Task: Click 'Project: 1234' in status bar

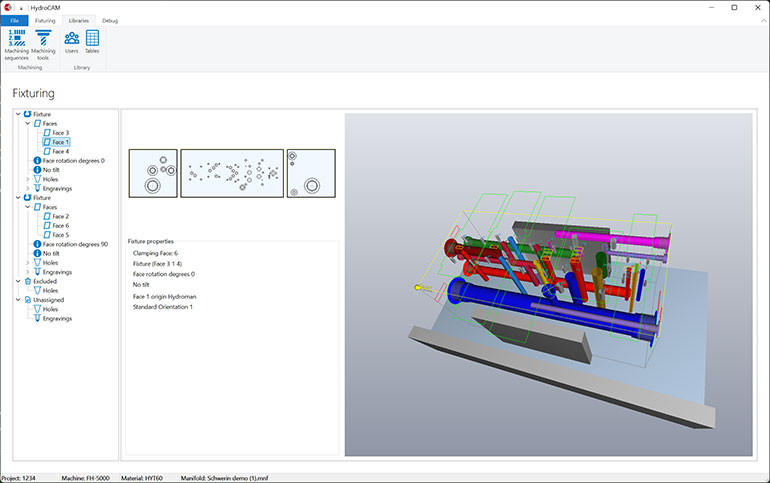Action: click(x=19, y=478)
